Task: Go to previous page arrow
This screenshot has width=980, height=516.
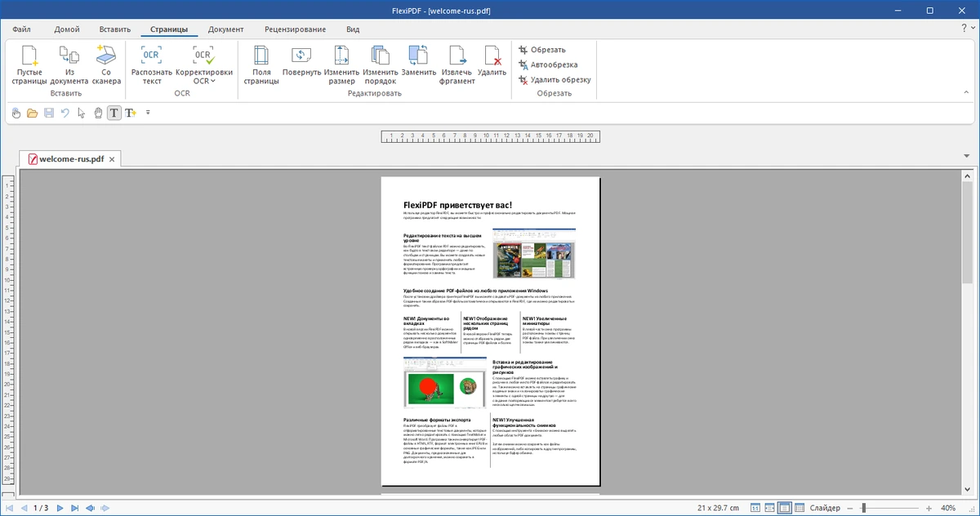Action: pos(23,508)
